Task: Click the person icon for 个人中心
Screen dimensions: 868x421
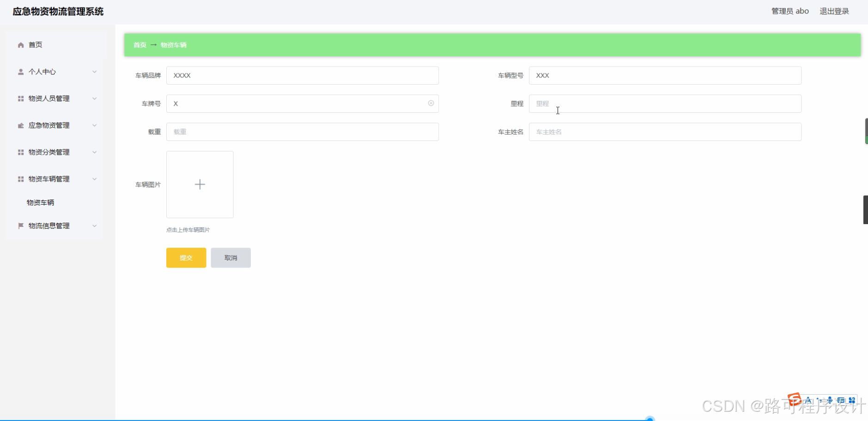Action: pyautogui.click(x=21, y=72)
